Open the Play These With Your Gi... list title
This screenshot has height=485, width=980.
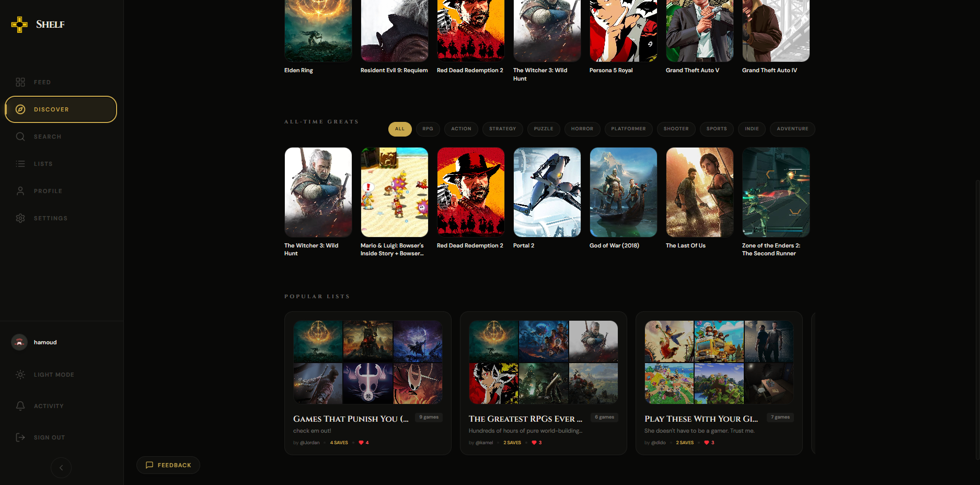(x=701, y=419)
